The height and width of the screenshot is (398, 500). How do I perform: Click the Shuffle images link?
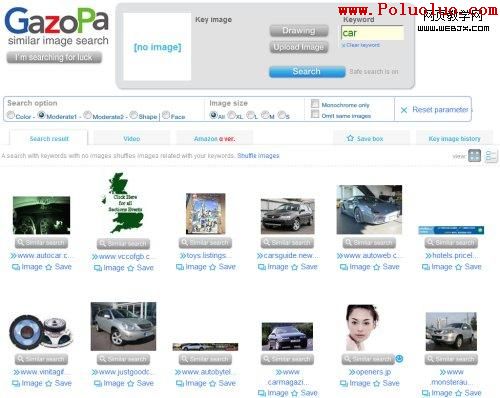[258, 156]
